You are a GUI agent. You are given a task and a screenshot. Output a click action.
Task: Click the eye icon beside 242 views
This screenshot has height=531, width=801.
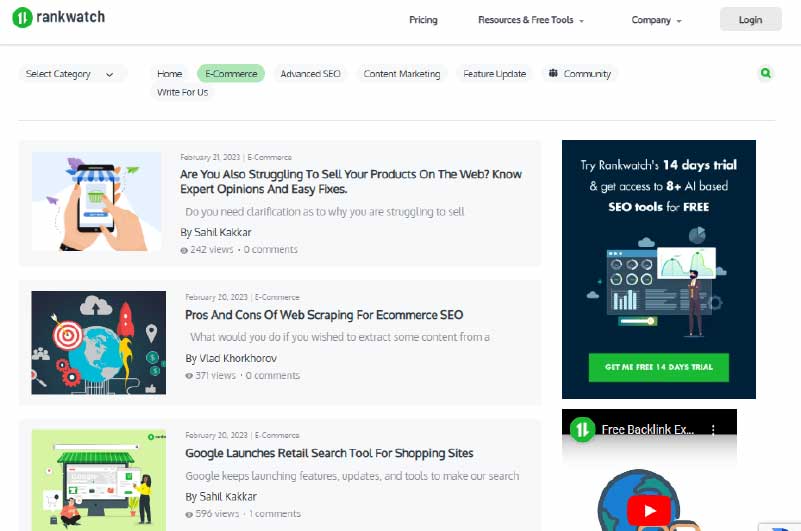tap(184, 250)
